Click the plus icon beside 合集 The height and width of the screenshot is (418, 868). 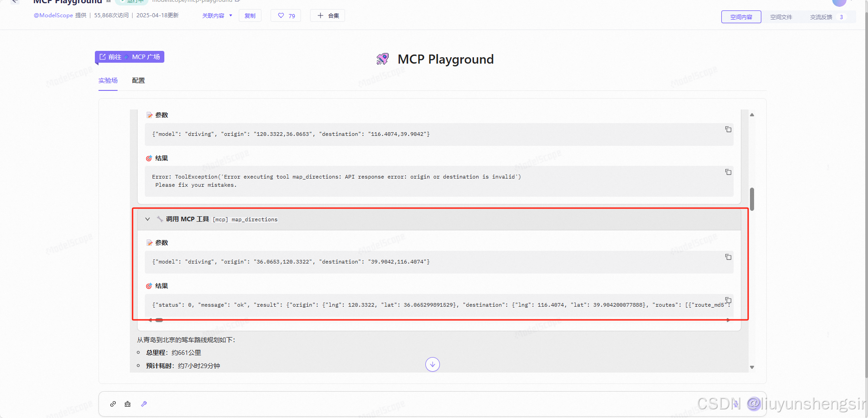(321, 15)
